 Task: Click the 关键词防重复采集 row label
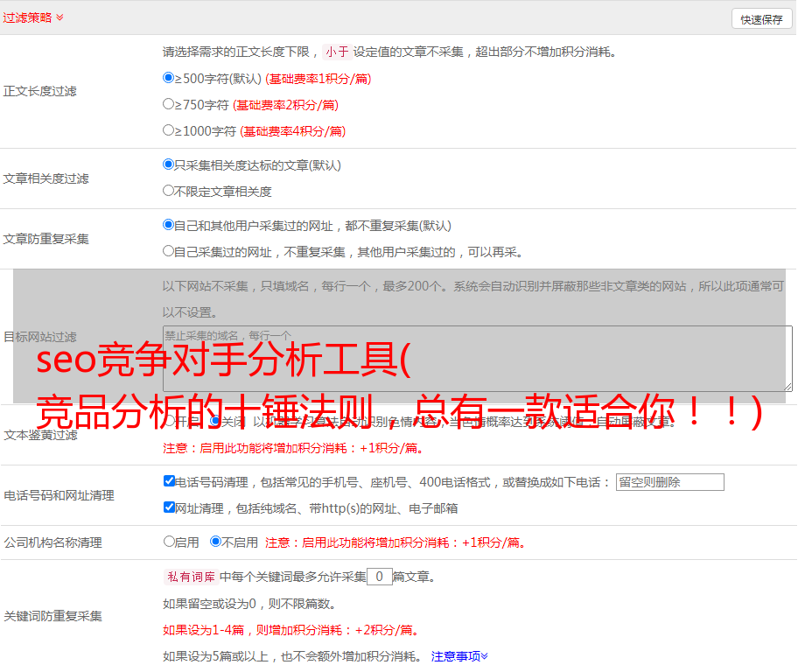click(52, 616)
